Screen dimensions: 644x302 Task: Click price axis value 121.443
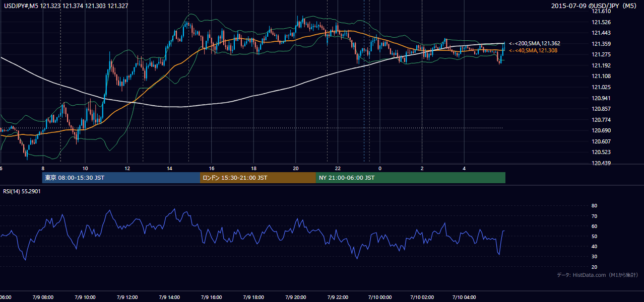pos(601,33)
